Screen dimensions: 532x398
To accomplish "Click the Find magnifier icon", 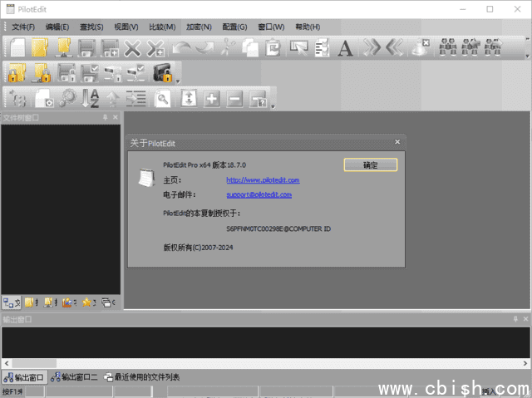I will [162, 98].
